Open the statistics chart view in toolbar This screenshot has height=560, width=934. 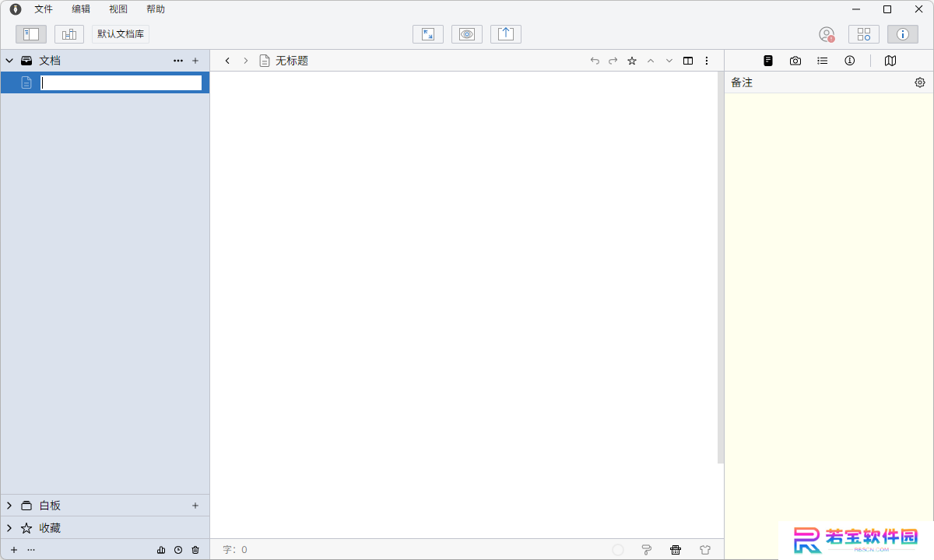[x=69, y=34]
